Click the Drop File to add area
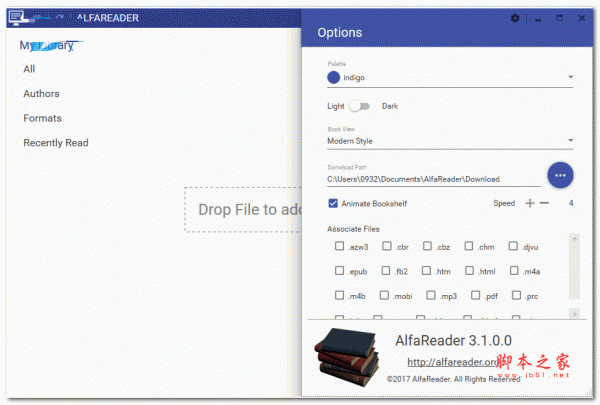The image size is (600, 405). coord(243,209)
